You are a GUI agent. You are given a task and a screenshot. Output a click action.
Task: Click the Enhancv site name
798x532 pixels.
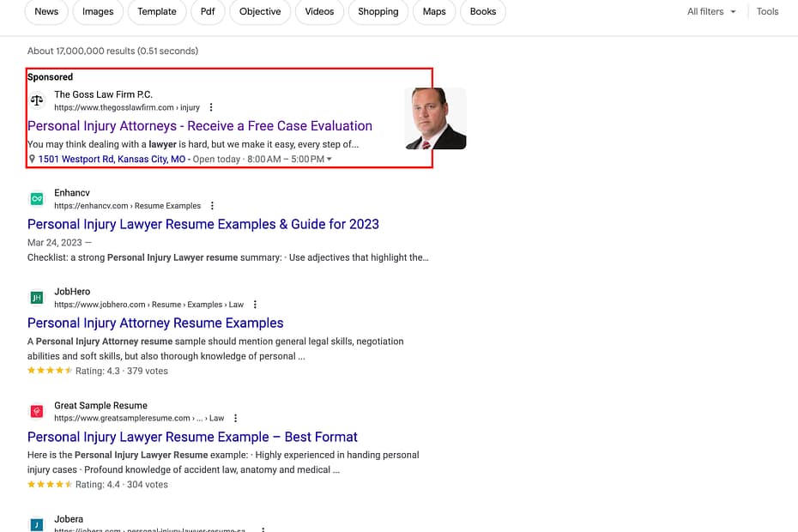[72, 192]
